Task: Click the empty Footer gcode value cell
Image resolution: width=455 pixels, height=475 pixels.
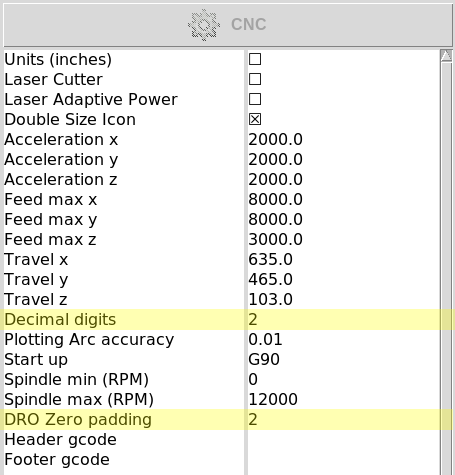Action: point(343,459)
